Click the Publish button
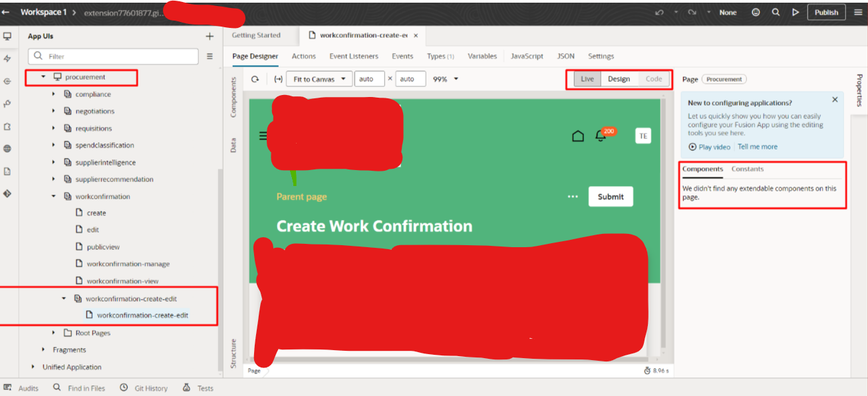Image resolution: width=868 pixels, height=396 pixels. pos(826,11)
